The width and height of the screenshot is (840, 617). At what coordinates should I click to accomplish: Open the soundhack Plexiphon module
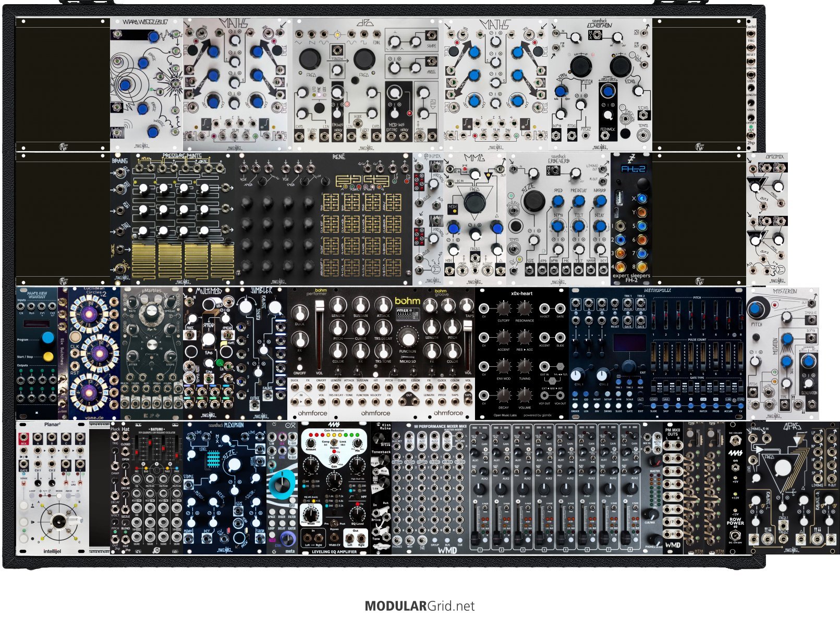pos(225,488)
